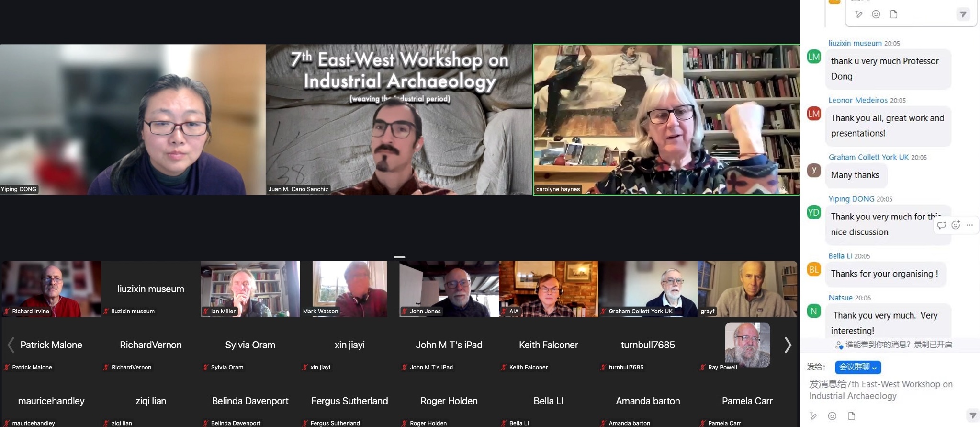
Task: Add emoji reaction to Yiping DONG's message
Action: 956,225
